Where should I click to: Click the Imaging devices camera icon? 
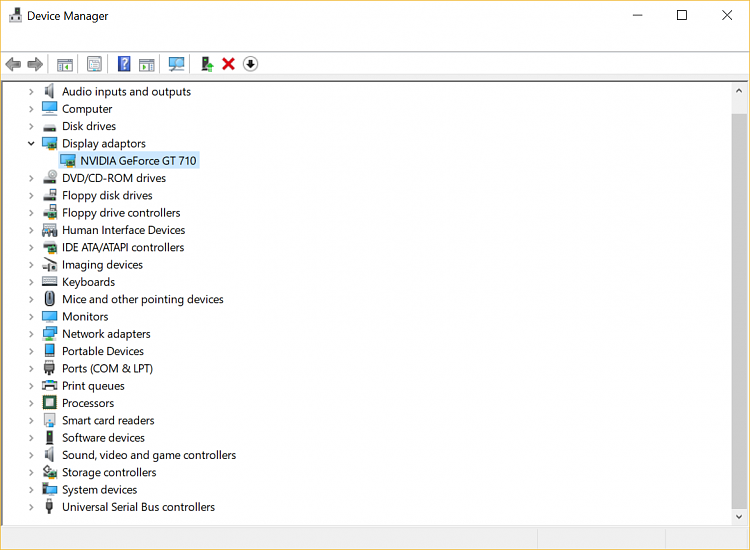50,264
